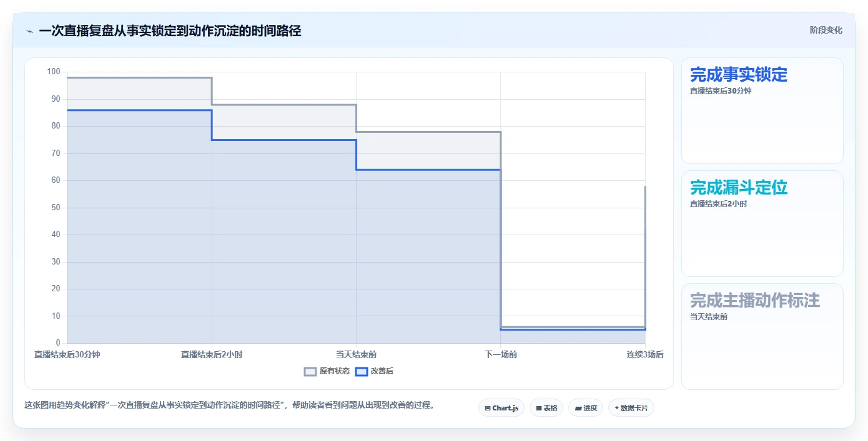Click the card subtitle 直播结束后2小时
Screen dimensions: 868x441
[718, 204]
